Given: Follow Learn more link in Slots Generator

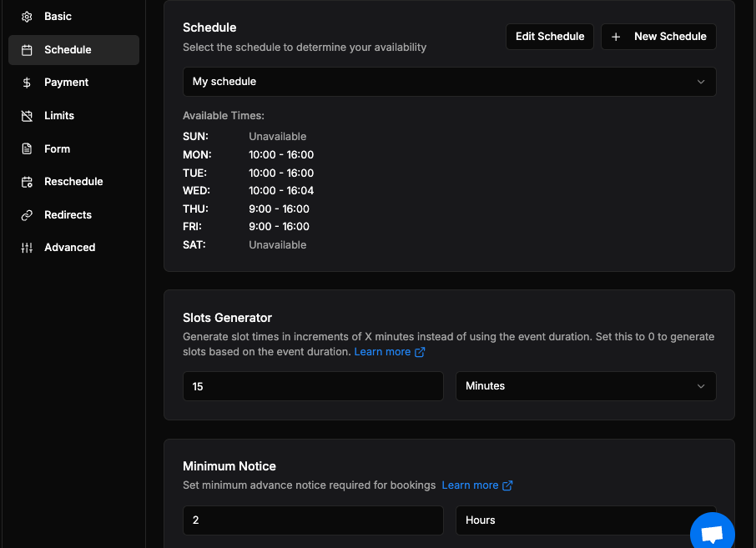Looking at the screenshot, I should [382, 352].
